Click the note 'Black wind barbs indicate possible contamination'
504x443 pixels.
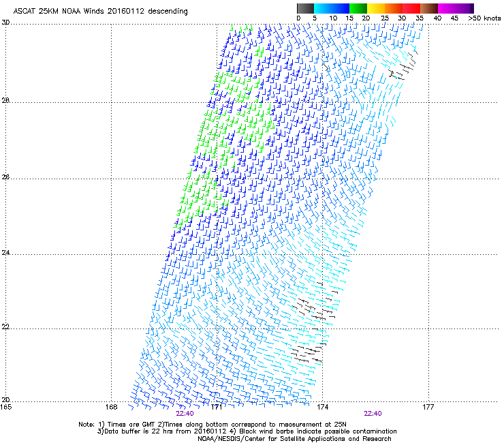[x=318, y=431]
